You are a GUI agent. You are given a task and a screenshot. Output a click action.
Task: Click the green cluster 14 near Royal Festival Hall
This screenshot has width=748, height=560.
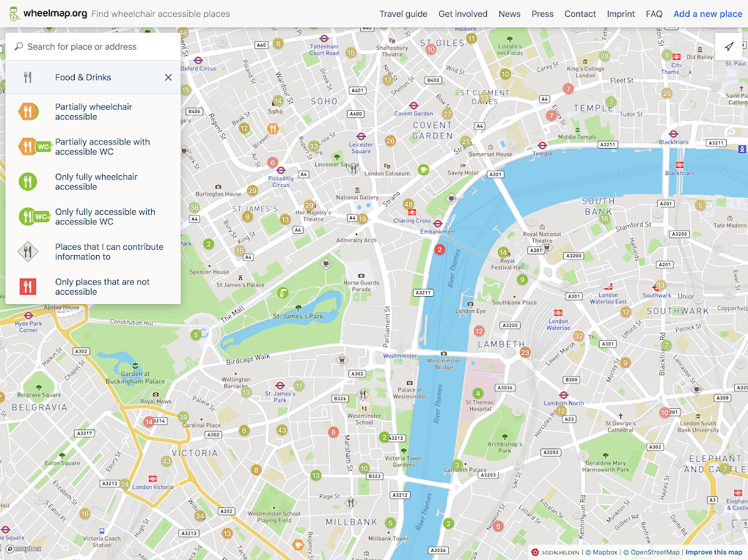pyautogui.click(x=503, y=252)
